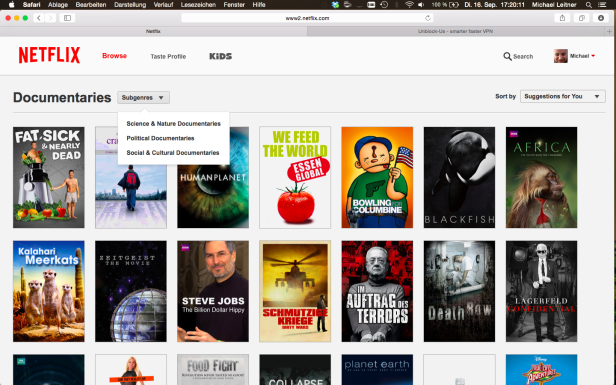Viewport: 616px width, 385px height.
Task: Open Lagerfeld Confidential poster
Action: point(541,291)
